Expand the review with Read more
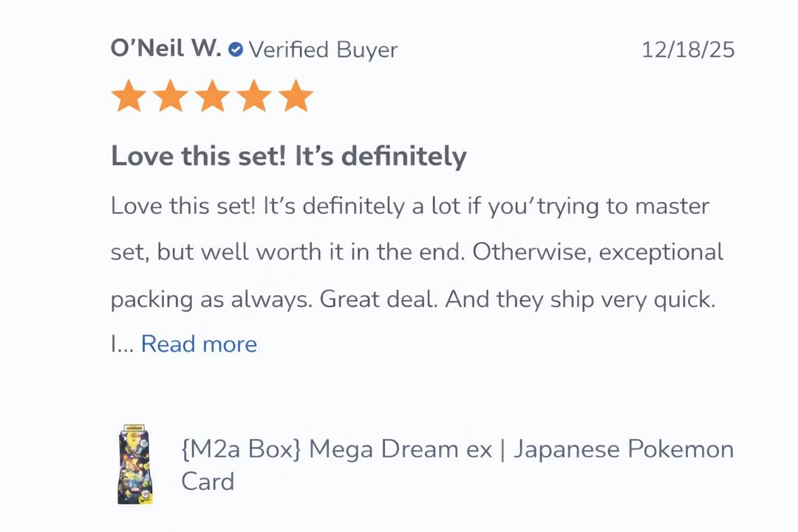The height and width of the screenshot is (532, 798). (199, 344)
